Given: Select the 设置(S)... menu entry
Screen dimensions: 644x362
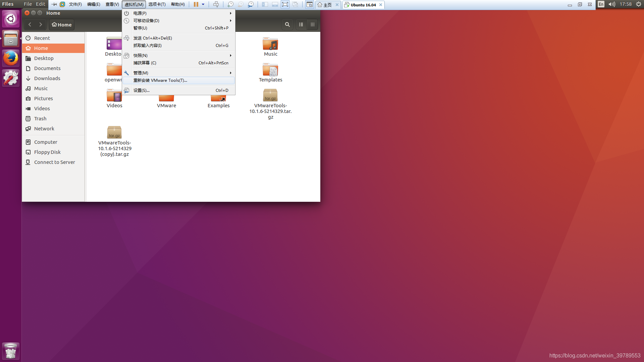Looking at the screenshot, I should tap(178, 90).
